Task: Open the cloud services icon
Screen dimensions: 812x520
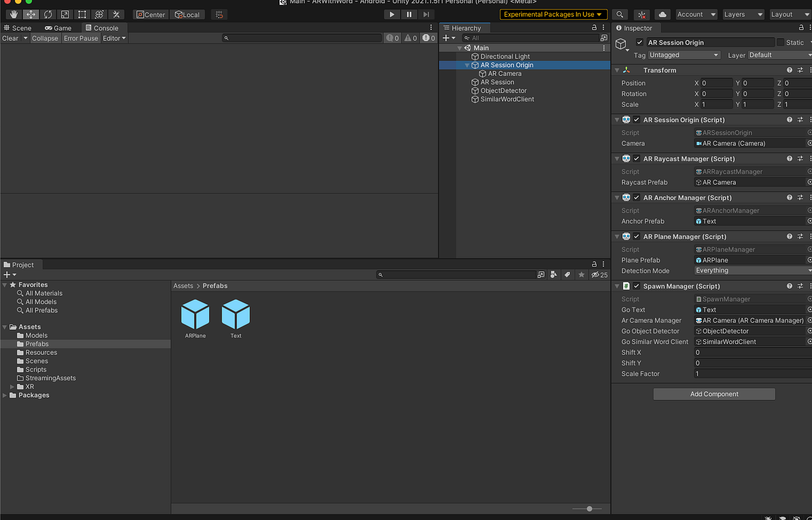Action: tap(662, 14)
